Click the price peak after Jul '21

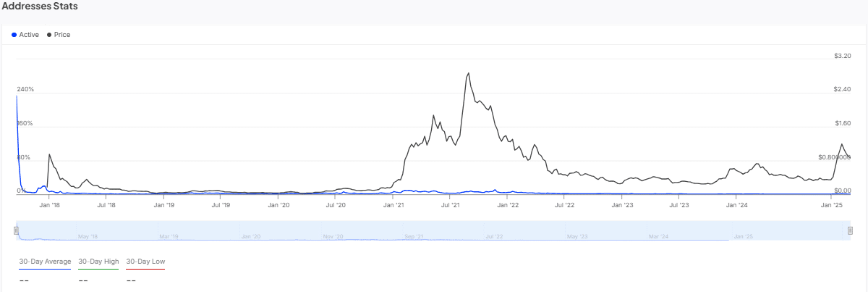tap(469, 73)
